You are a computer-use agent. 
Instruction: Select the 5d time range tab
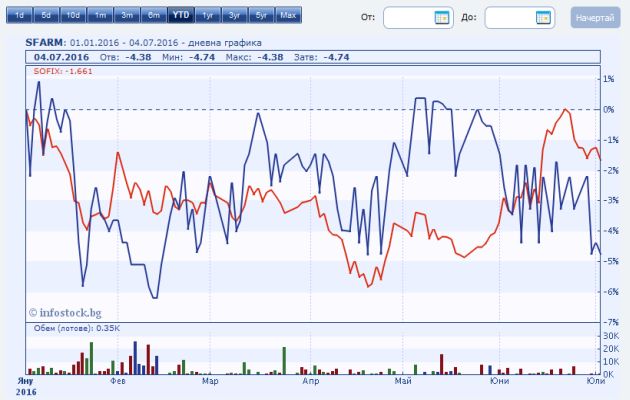click(x=46, y=15)
